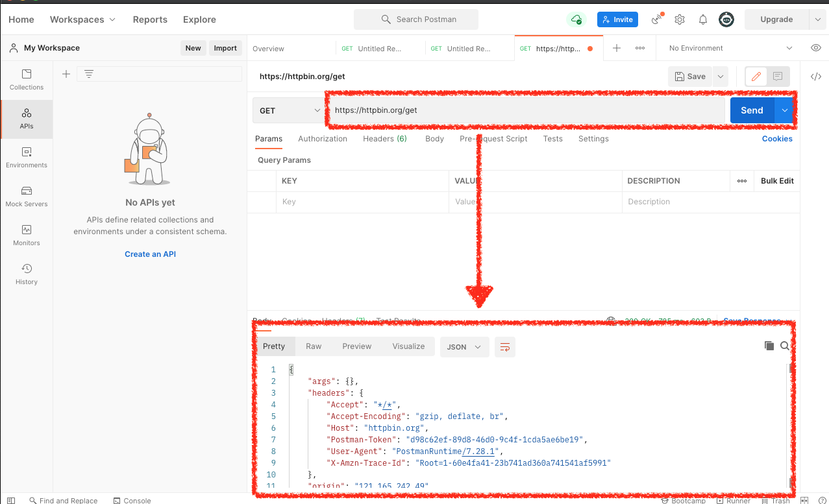Toggle word wrap in response body
Screen dimensions: 829x504
(504, 347)
